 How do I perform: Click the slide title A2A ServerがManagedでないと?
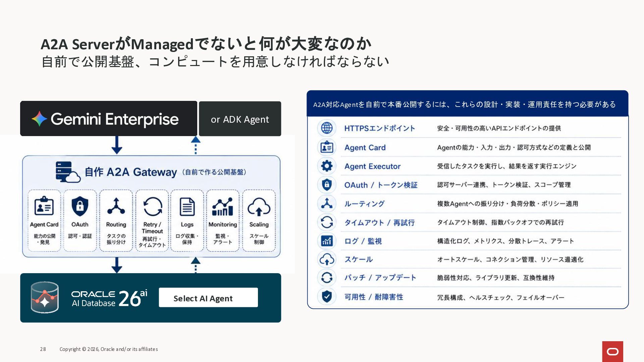(x=206, y=44)
